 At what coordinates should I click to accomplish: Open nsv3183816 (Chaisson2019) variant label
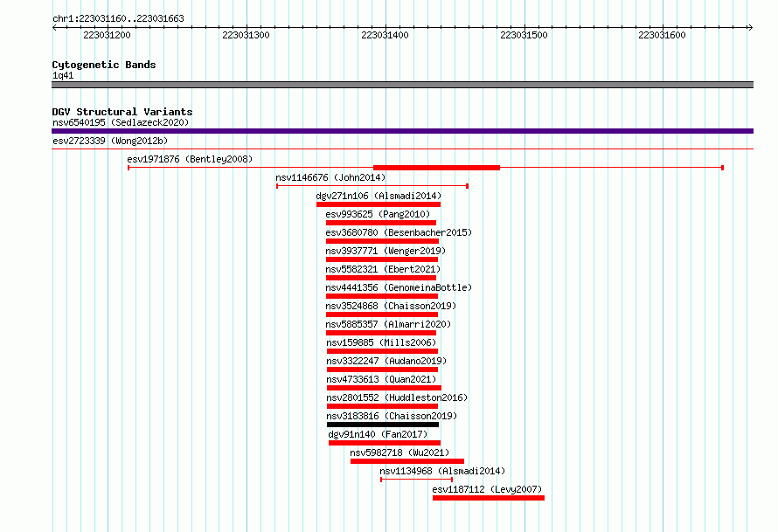coord(392,416)
